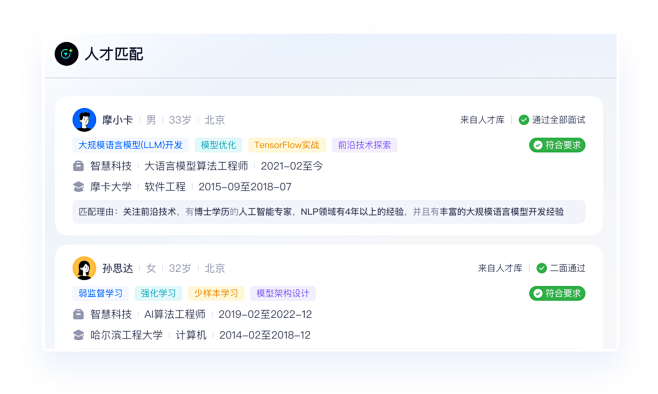658x394 pixels.
Task: Click the briefcase icon beside 大语言模型算法工程师
Action: coord(78,166)
